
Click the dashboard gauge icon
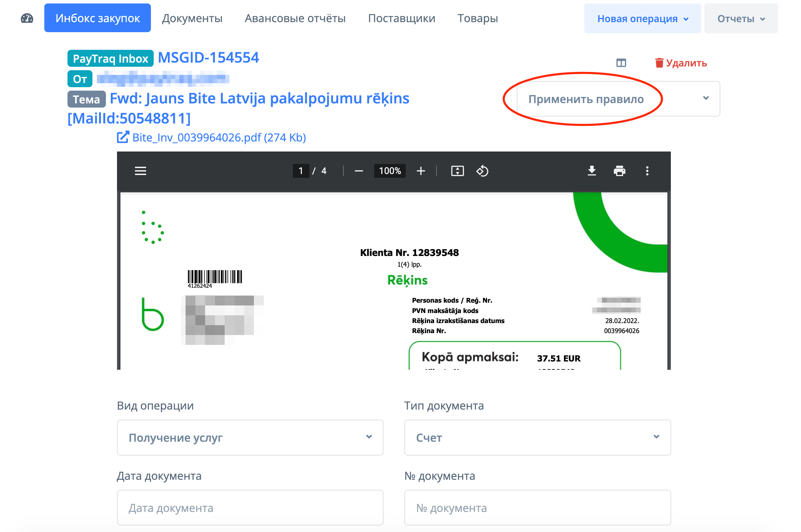tap(27, 18)
